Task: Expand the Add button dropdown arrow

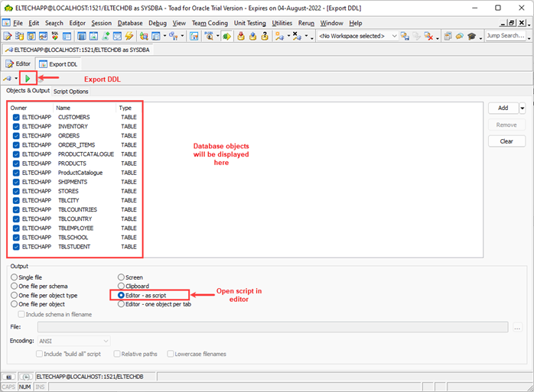Action: [x=522, y=109]
